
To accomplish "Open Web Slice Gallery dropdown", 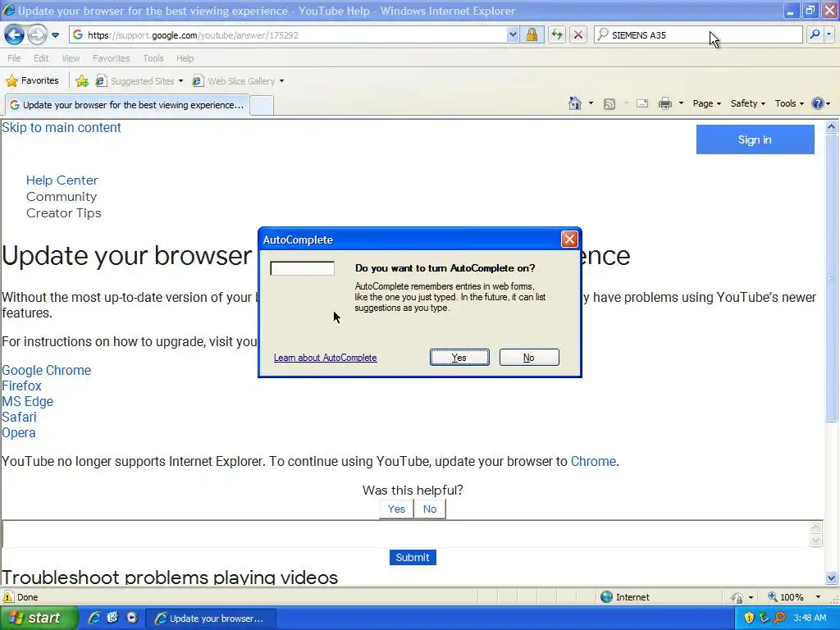I will (x=239, y=81).
